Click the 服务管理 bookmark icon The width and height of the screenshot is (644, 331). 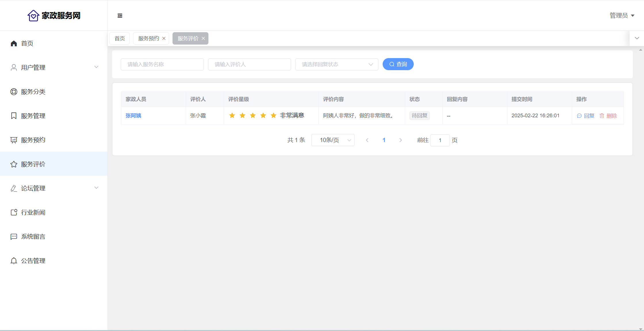point(14,116)
